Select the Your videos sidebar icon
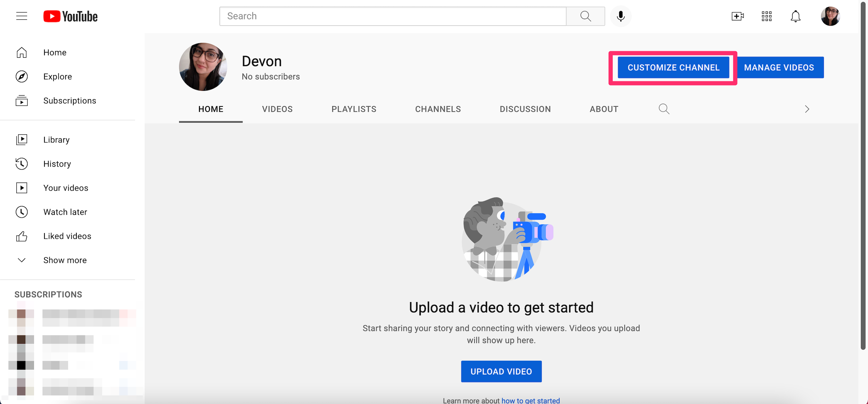 (22, 187)
